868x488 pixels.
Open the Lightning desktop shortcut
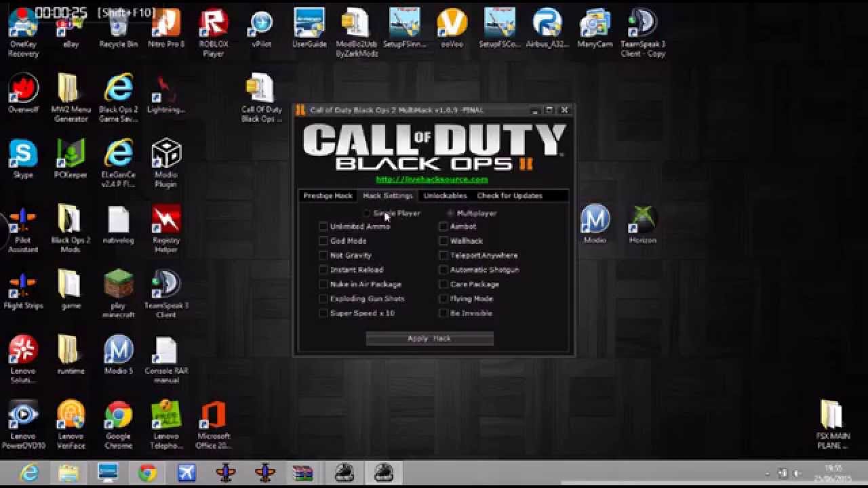coord(166,94)
